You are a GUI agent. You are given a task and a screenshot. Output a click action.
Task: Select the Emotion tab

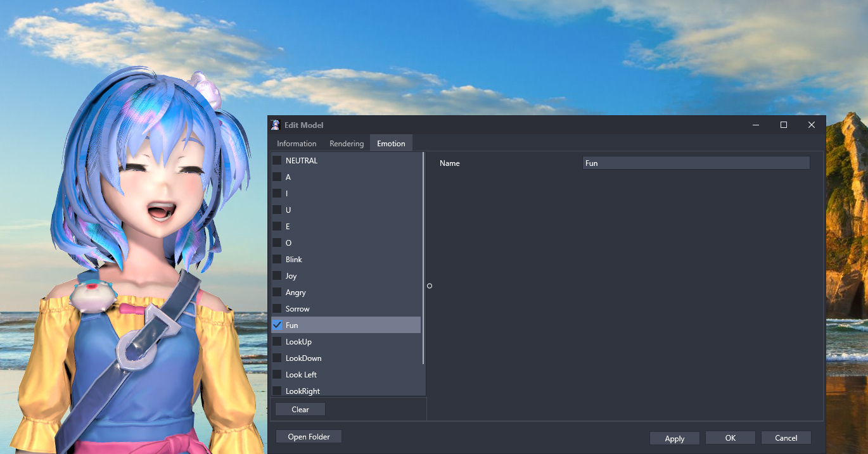pos(391,143)
